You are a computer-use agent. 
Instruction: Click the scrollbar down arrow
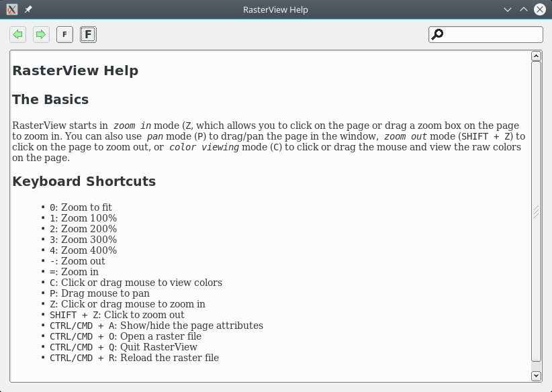coord(536,375)
